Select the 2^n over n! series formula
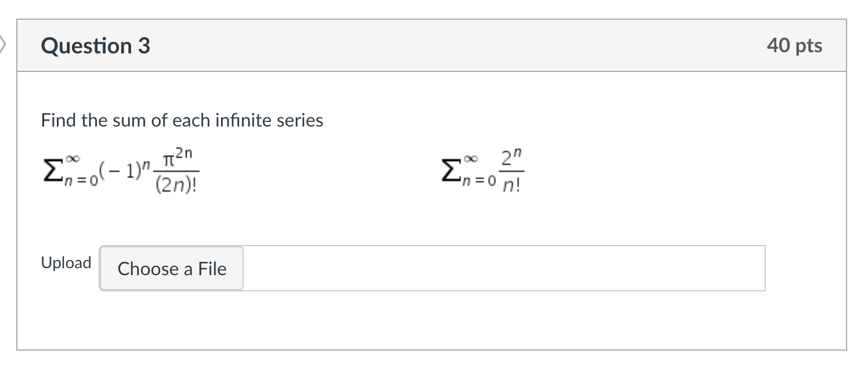This screenshot has height=382, width=868. (482, 170)
